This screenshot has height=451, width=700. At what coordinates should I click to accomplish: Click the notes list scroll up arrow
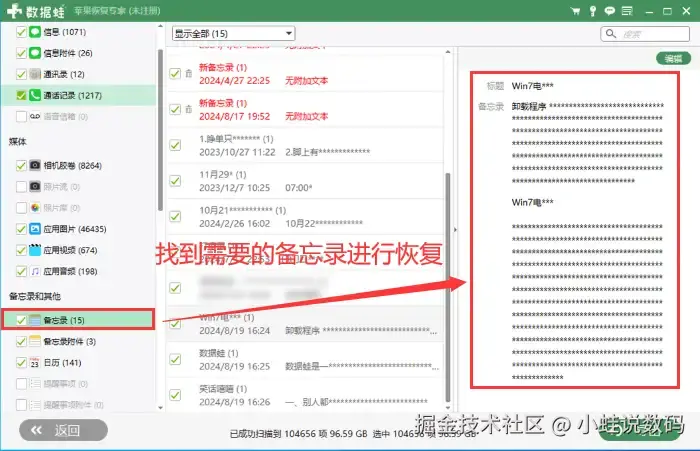(x=448, y=52)
